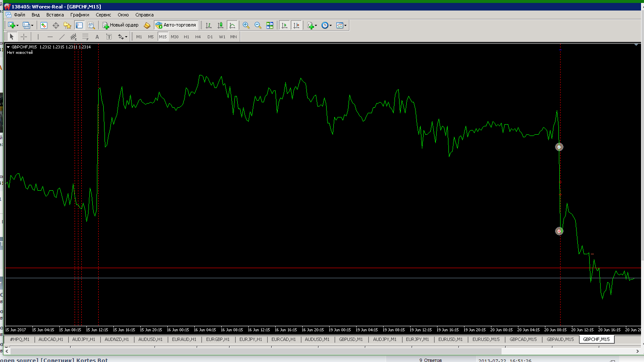
Task: Zoom in the chart
Action: pyautogui.click(x=246, y=25)
